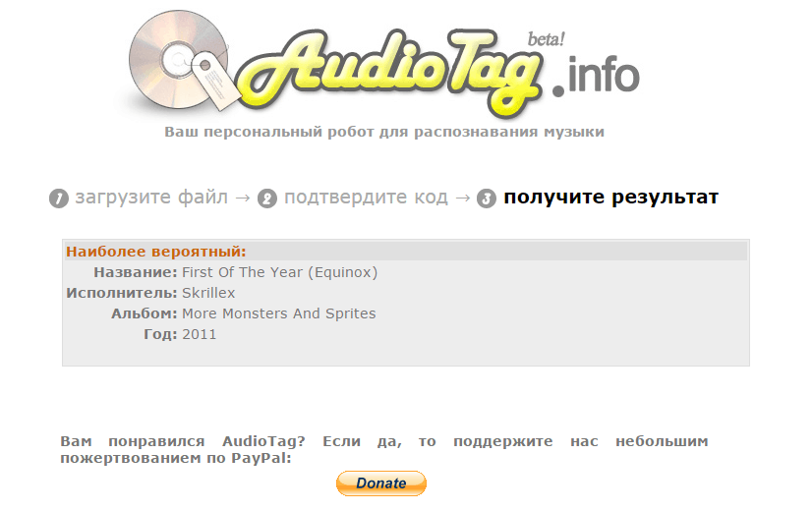This screenshot has height=511, width=812.
Task: Click the donation request paragraph text
Action: click(384, 449)
